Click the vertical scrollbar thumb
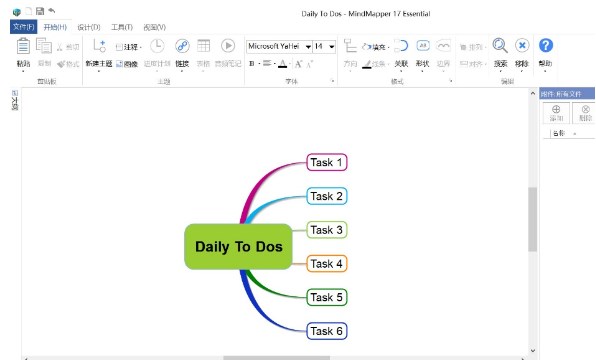This screenshot has height=360, width=596. [x=533, y=219]
